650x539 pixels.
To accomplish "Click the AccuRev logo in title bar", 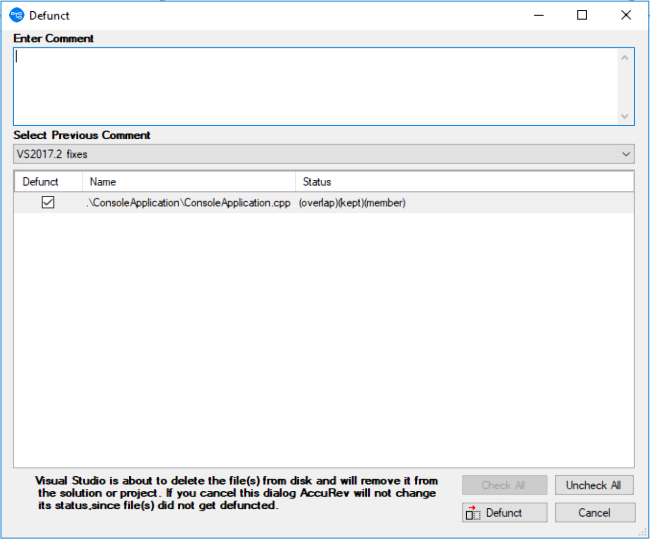I will (16, 15).
